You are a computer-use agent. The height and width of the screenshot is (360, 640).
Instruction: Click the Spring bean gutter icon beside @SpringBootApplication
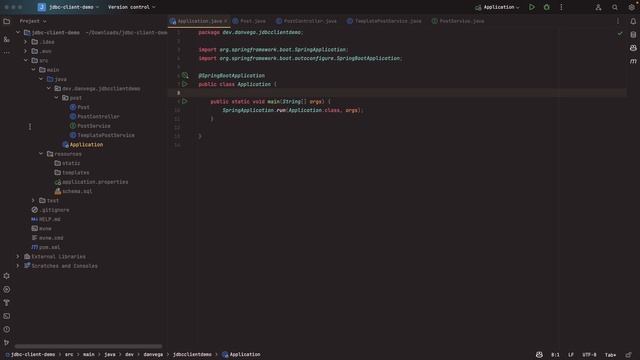coord(185,76)
